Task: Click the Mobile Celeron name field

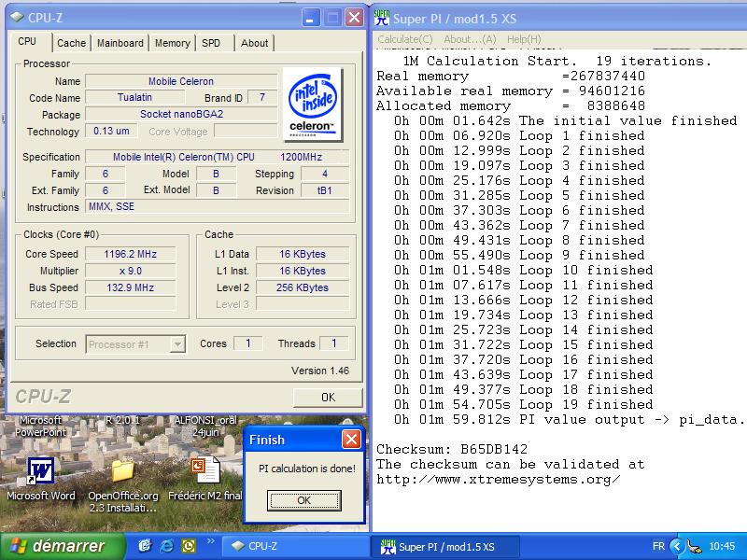Action: (181, 81)
